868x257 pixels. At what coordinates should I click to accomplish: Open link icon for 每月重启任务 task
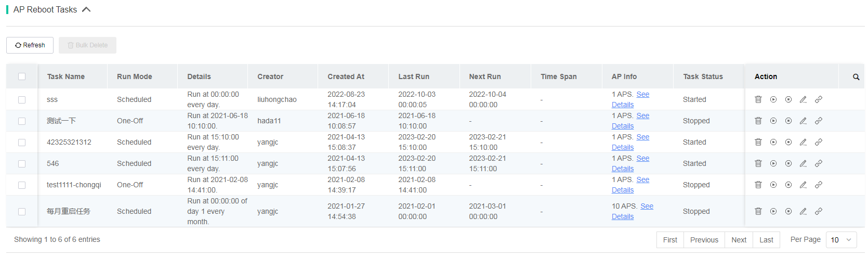click(x=818, y=211)
